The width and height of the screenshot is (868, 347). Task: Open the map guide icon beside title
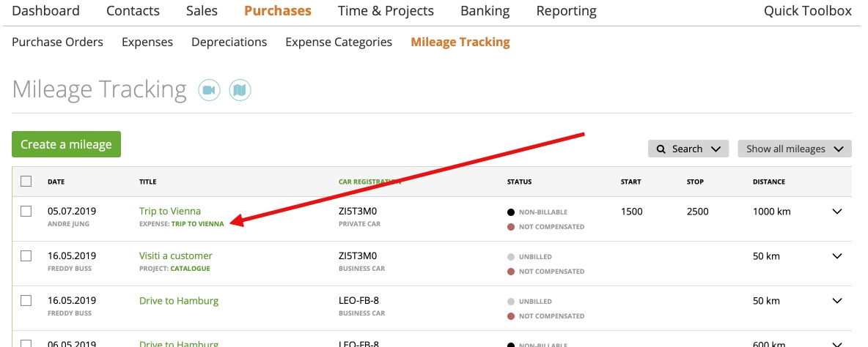240,89
